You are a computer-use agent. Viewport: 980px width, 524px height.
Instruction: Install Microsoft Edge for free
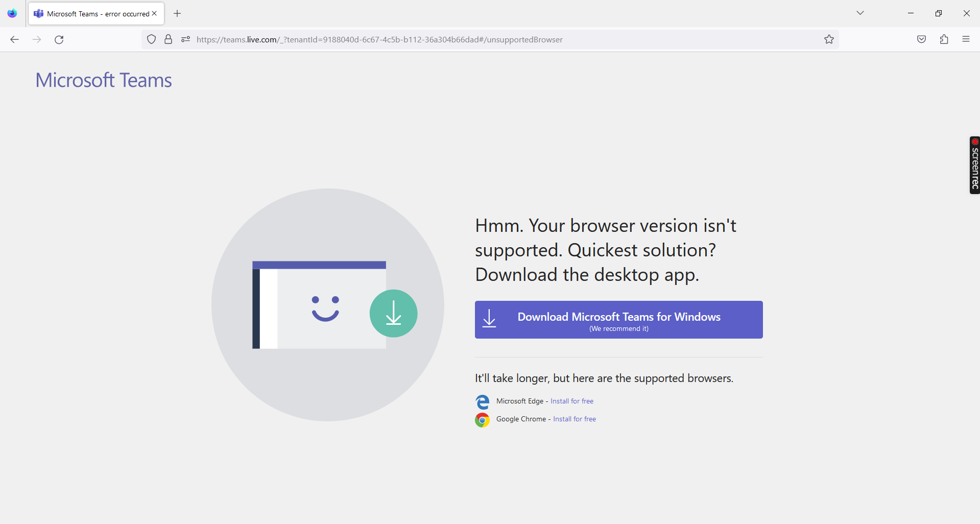(x=571, y=400)
